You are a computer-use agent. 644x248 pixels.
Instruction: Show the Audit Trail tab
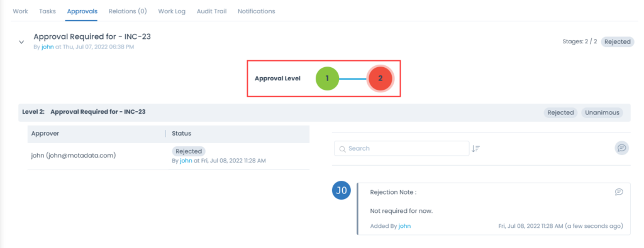(x=211, y=11)
